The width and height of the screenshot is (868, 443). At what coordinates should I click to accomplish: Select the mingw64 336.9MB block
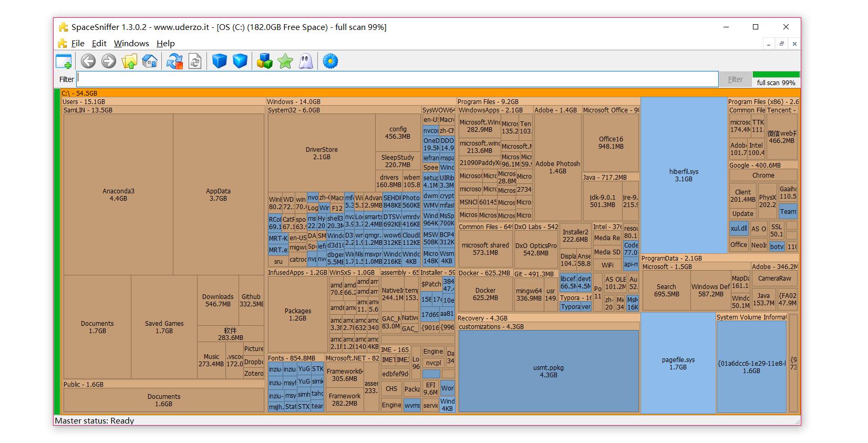(529, 294)
